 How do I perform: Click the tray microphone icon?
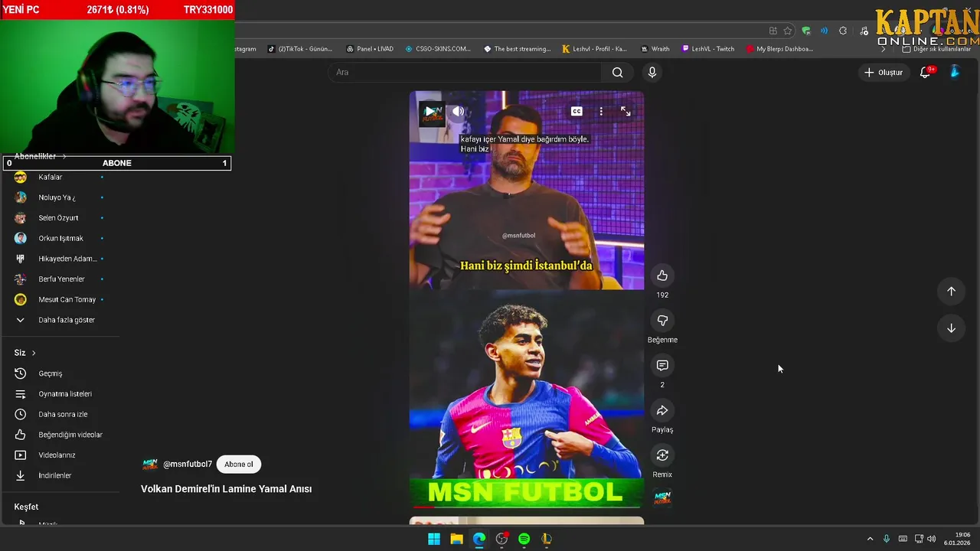887,539
